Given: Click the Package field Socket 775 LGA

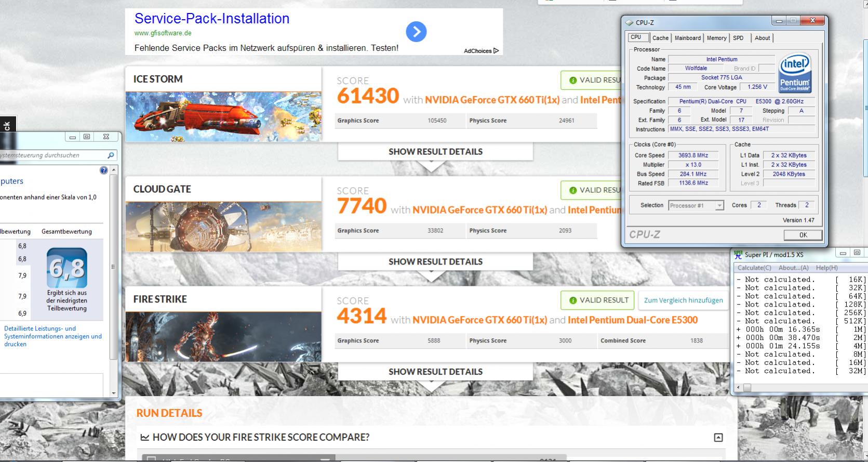Looking at the screenshot, I should point(722,77).
